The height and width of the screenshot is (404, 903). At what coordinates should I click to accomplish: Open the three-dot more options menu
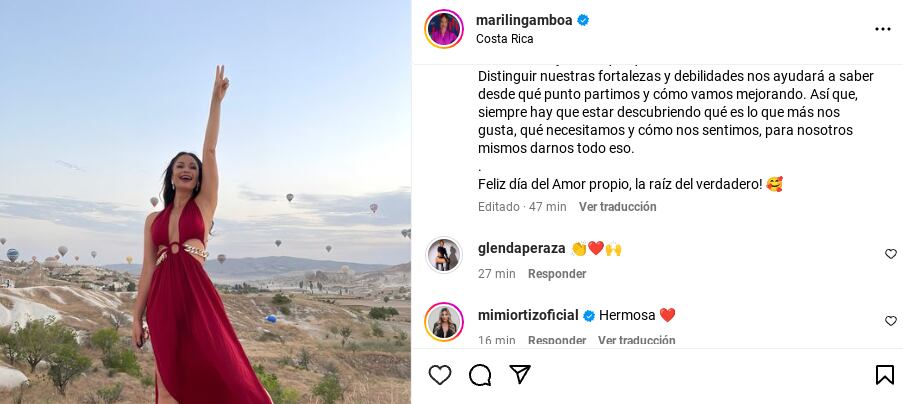coord(883,29)
